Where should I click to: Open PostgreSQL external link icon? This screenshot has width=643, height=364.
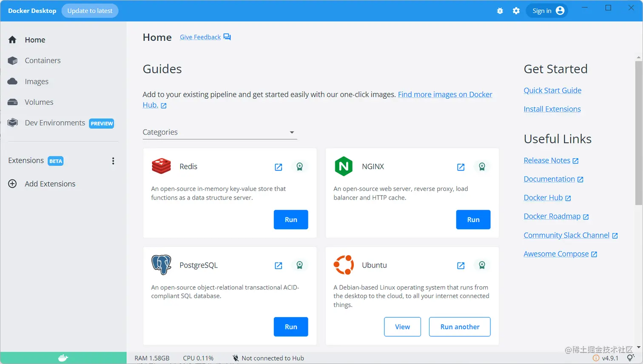(279, 266)
